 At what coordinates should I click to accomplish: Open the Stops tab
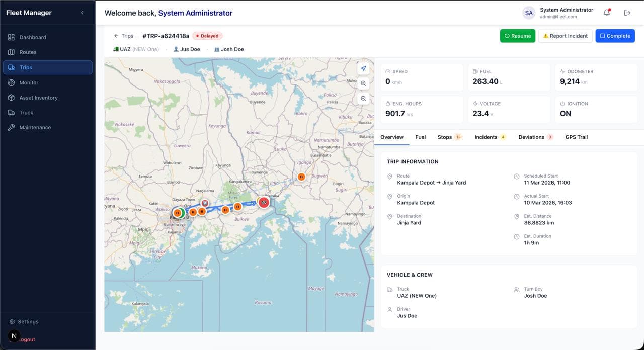(x=445, y=137)
